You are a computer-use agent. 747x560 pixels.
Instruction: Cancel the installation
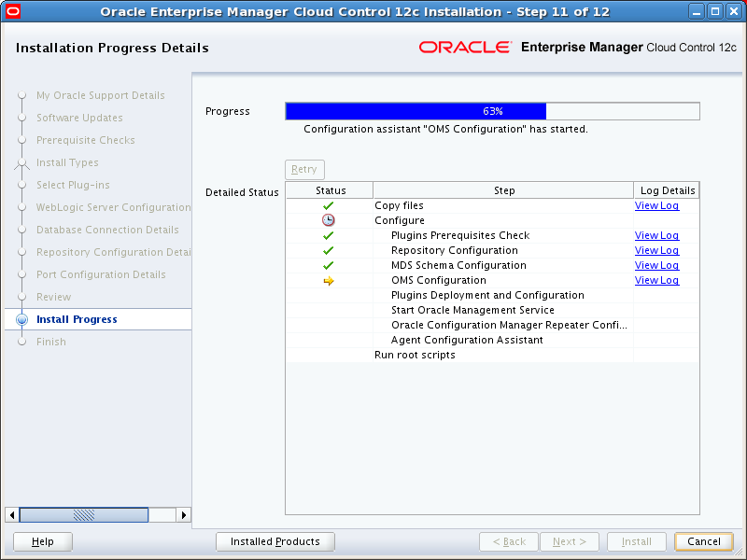click(x=704, y=542)
